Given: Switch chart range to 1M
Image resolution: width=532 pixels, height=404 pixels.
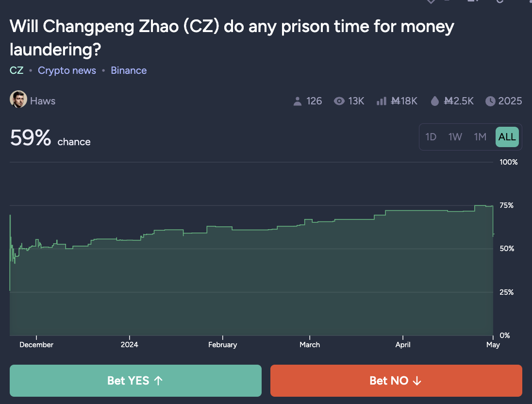Looking at the screenshot, I should (x=480, y=137).
